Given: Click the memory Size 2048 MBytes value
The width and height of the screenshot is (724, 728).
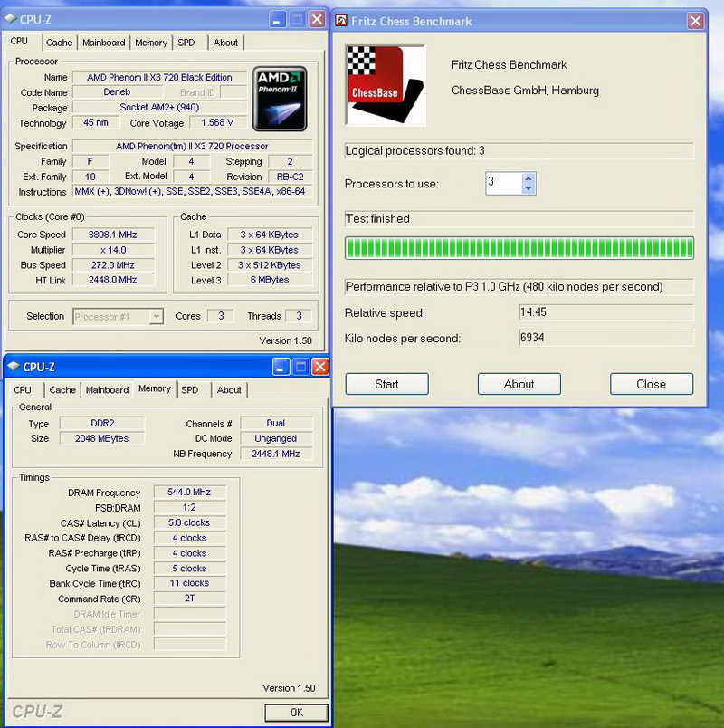Looking at the screenshot, I should pyautogui.click(x=102, y=438).
